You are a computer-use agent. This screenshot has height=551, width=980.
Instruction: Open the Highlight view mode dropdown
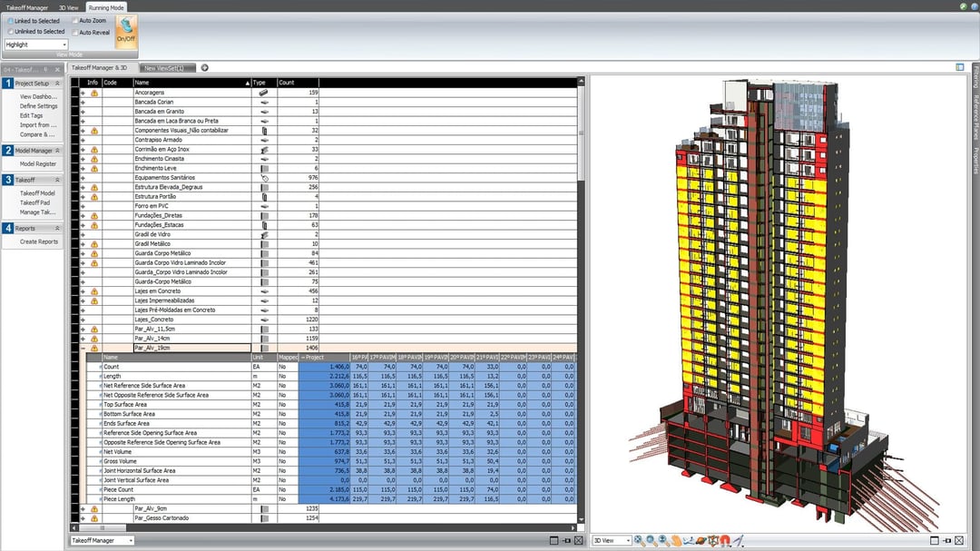pyautogui.click(x=36, y=44)
